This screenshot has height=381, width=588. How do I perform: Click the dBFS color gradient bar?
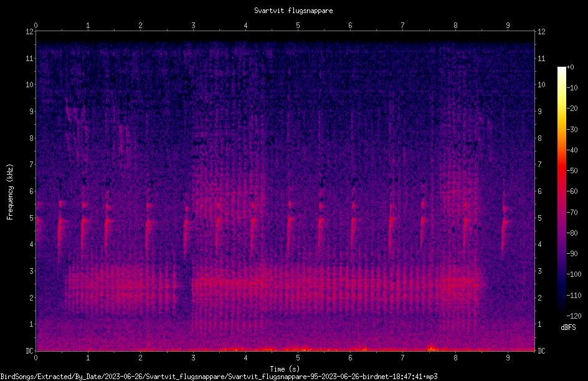coord(561,191)
